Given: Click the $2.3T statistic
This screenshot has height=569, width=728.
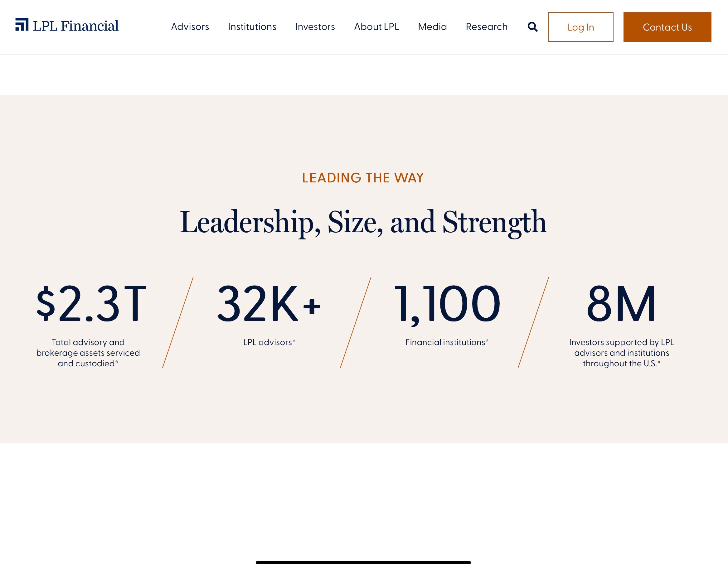Looking at the screenshot, I should coord(91,304).
